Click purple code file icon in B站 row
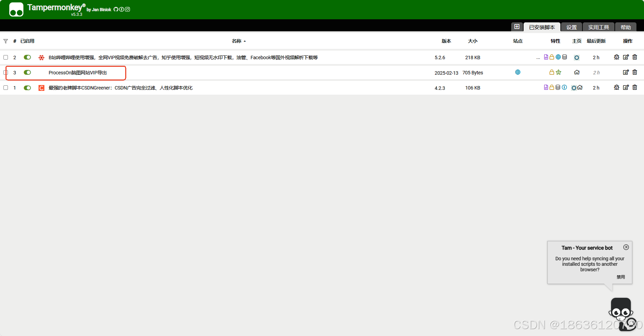This screenshot has height=336, width=644. tap(546, 57)
